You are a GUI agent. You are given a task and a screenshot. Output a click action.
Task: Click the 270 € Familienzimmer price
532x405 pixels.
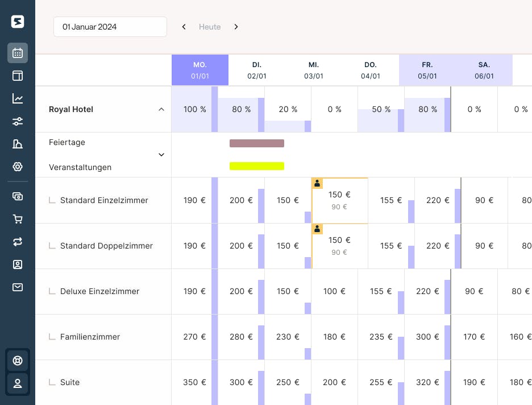coord(195,337)
